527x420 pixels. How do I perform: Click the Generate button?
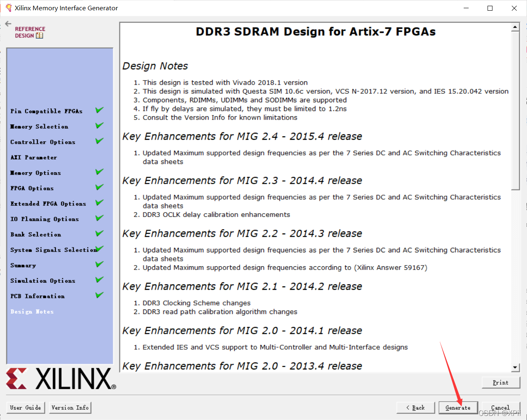click(x=458, y=408)
